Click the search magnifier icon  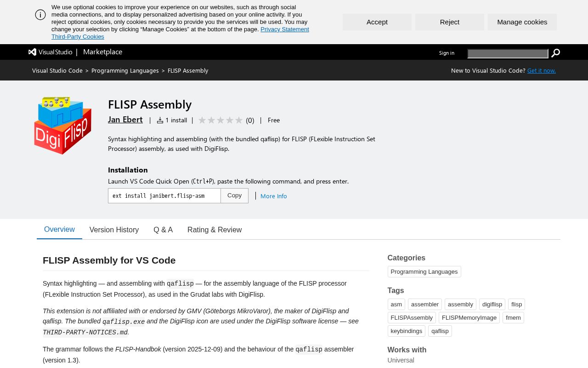pos(555,53)
